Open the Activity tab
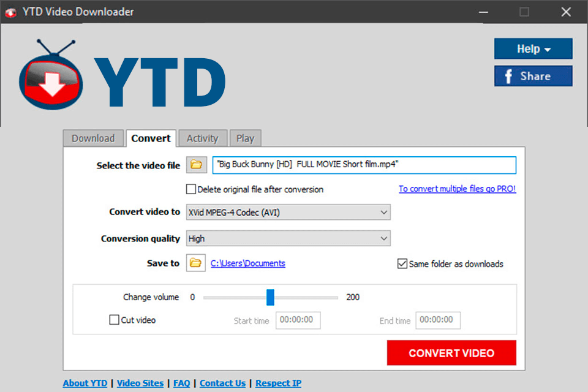 [203, 138]
